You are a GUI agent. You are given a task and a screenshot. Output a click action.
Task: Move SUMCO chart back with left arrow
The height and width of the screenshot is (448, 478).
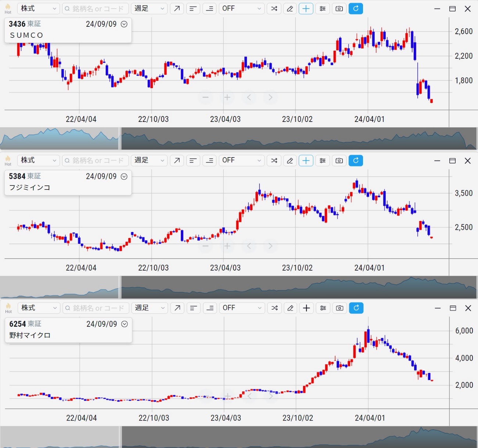pos(249,97)
